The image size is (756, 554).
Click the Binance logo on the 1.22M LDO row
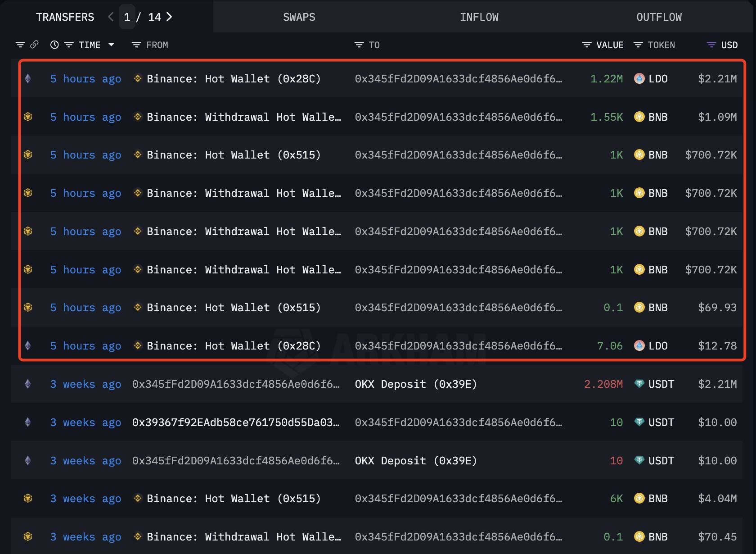[138, 78]
